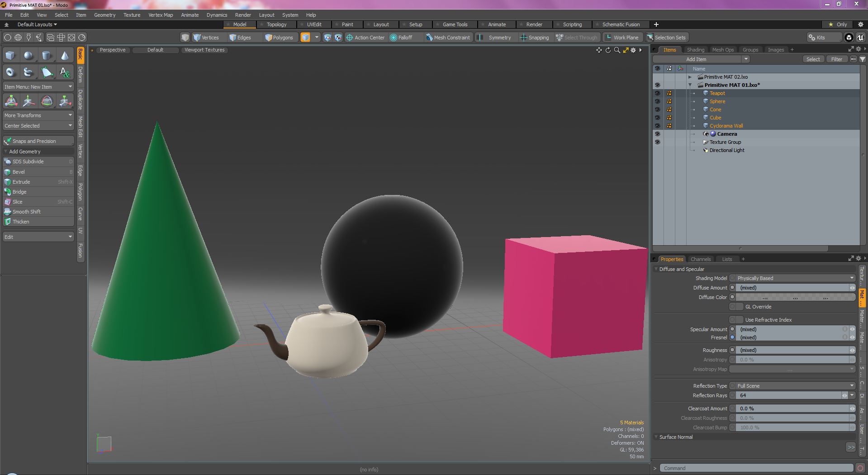Open the More Transforms dropdown
Image resolution: width=868 pixels, height=475 pixels.
point(38,115)
